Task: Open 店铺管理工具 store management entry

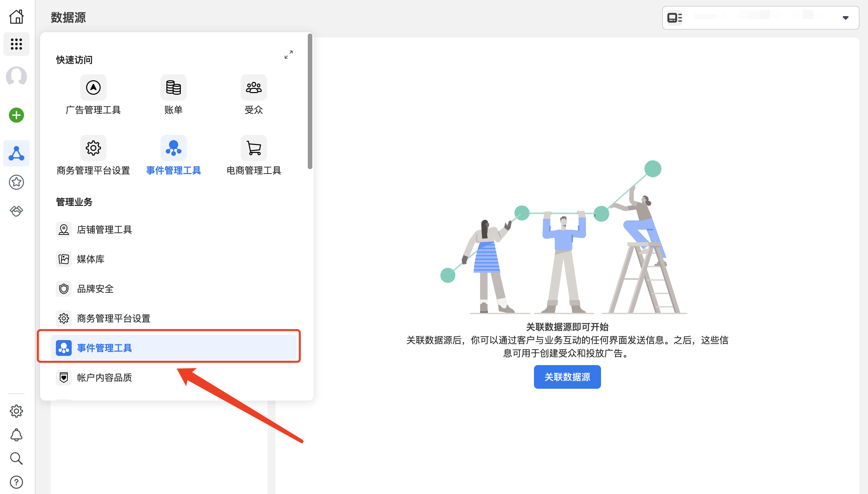Action: 104,229
